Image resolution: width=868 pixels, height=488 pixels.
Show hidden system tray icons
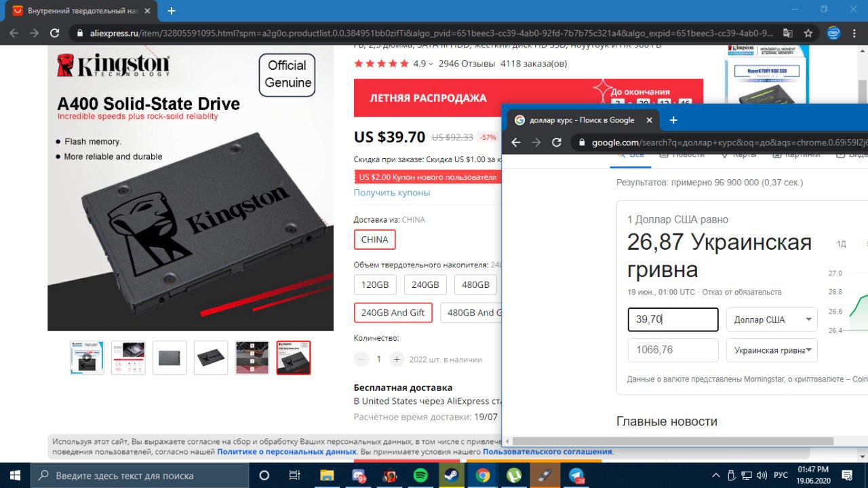click(x=716, y=475)
